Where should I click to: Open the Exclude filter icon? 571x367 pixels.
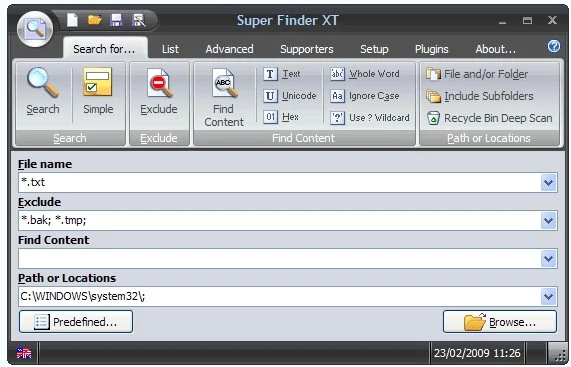(160, 83)
